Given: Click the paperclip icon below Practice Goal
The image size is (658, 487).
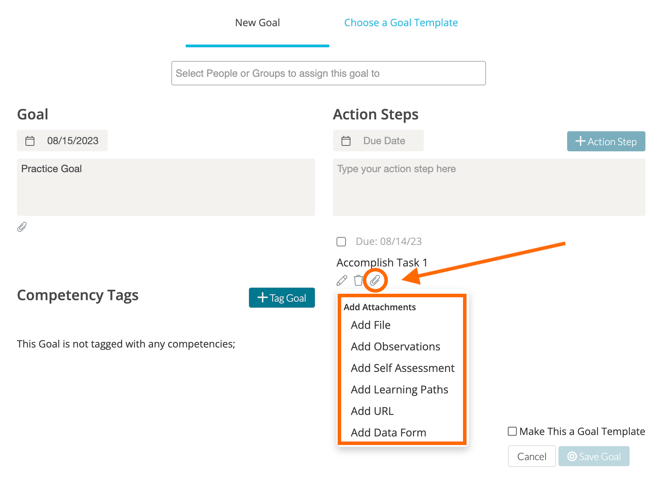Looking at the screenshot, I should tap(22, 227).
